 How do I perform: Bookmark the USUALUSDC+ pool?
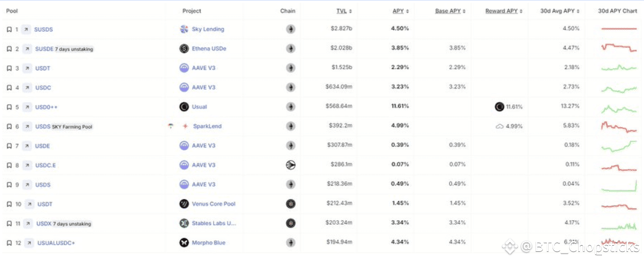[9, 243]
